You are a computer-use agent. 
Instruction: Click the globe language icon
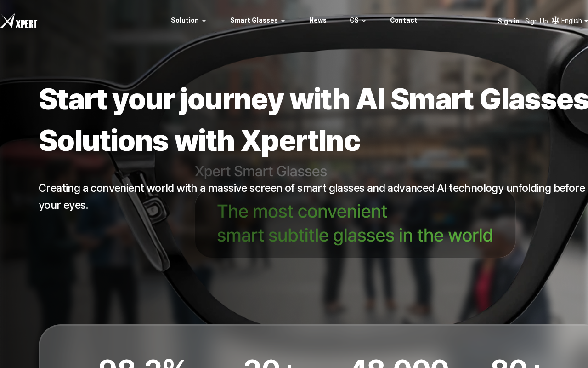pos(555,20)
